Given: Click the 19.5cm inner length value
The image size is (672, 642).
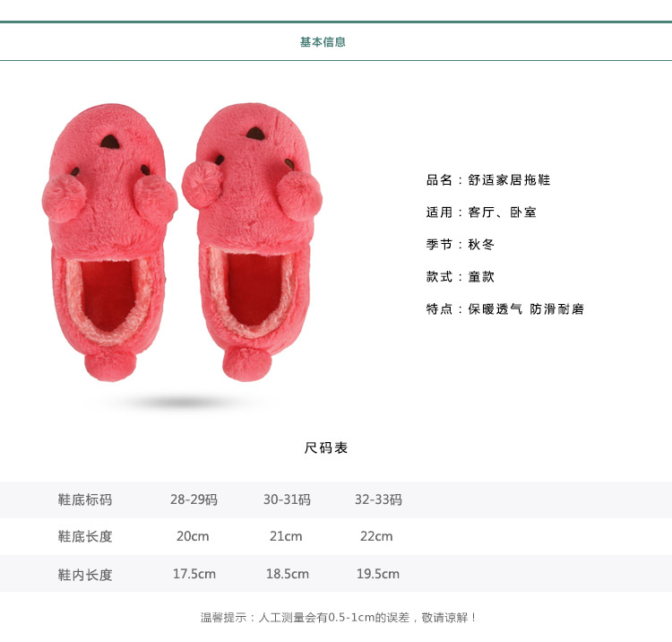Looking at the screenshot, I should (x=378, y=574).
